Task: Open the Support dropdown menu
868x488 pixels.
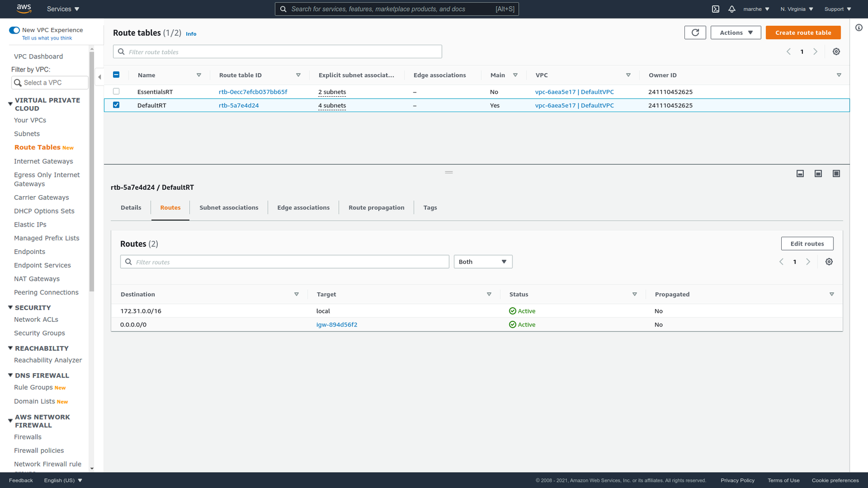Action: click(x=837, y=9)
